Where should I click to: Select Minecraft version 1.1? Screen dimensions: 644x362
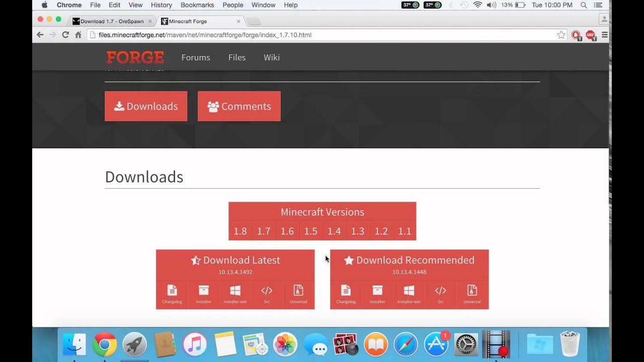pyautogui.click(x=405, y=231)
